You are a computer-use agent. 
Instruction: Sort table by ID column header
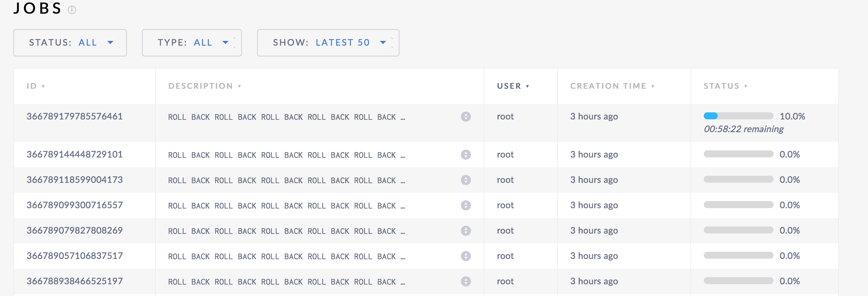pos(36,86)
